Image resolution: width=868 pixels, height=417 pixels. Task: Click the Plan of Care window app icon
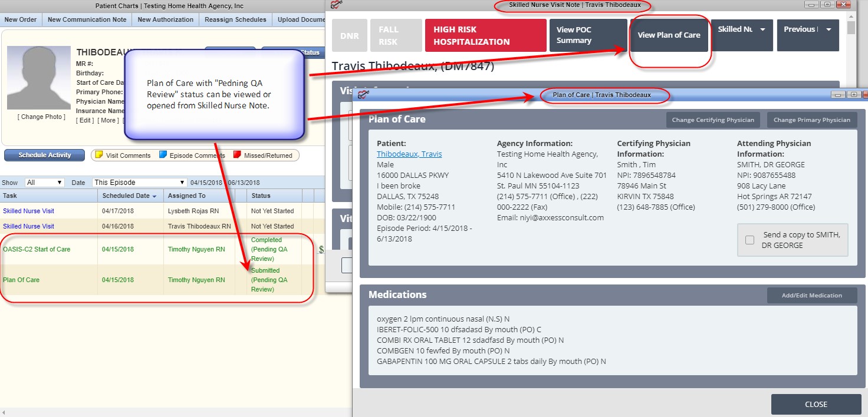click(x=363, y=95)
